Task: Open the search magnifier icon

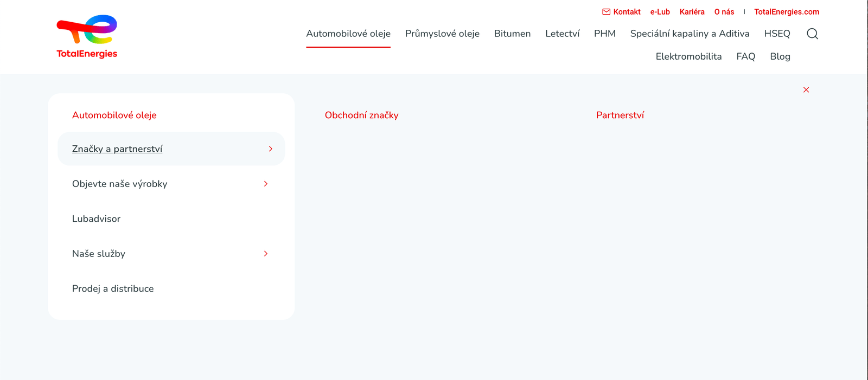Action: click(812, 34)
